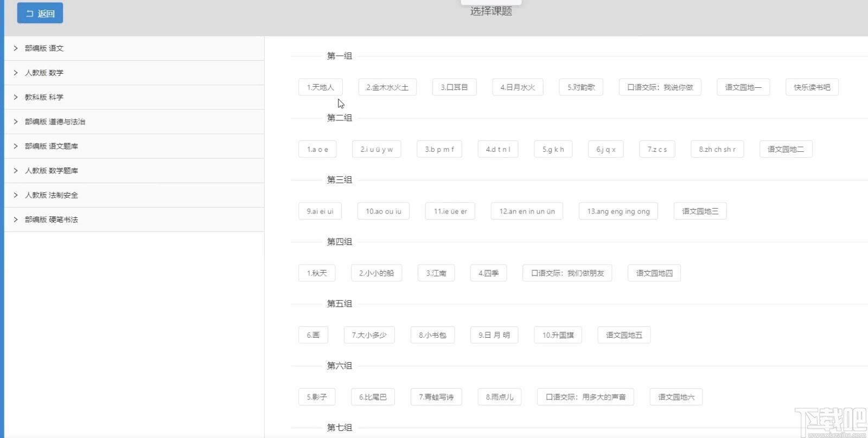
Task: Open lesson 3.江南
Action: pos(436,273)
